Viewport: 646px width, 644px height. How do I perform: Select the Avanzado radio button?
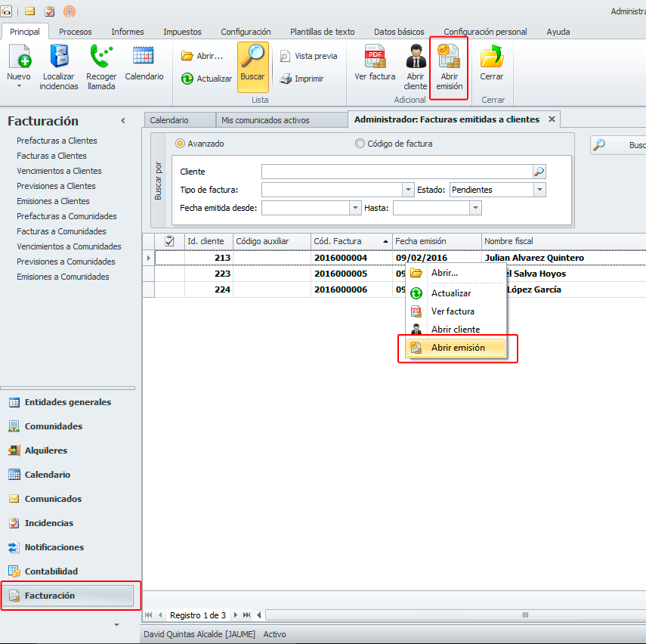[x=181, y=144]
